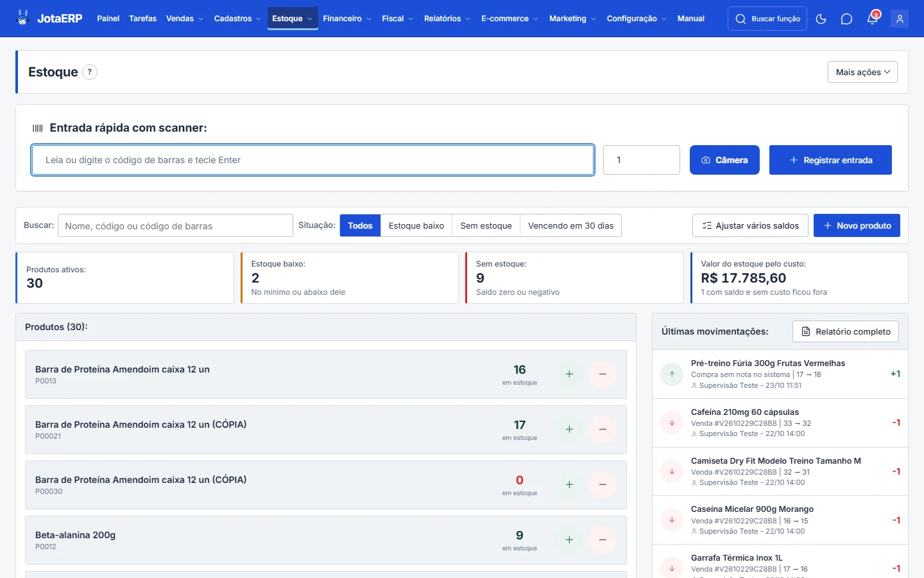
Task: Open the Manual menu item
Action: click(x=690, y=19)
